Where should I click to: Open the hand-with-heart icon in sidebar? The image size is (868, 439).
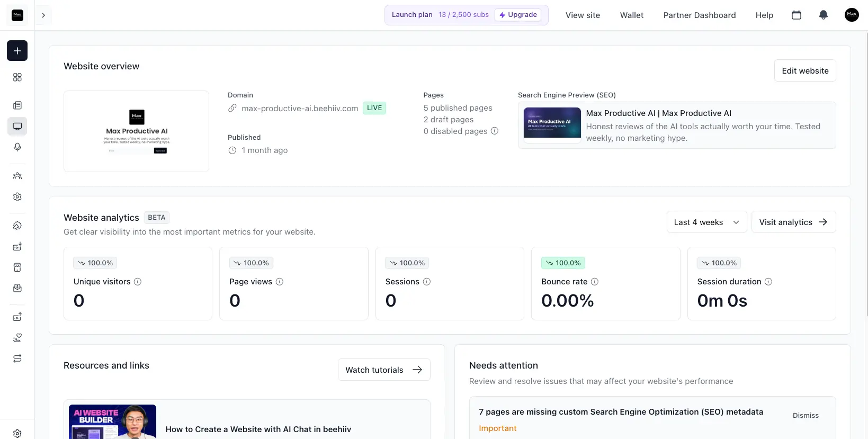point(17,337)
